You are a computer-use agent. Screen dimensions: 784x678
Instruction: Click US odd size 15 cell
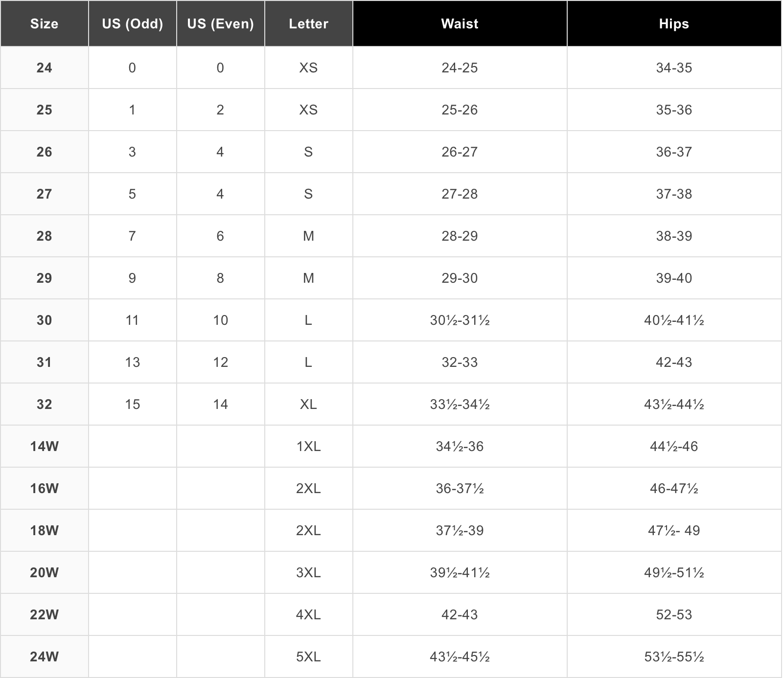click(x=133, y=404)
